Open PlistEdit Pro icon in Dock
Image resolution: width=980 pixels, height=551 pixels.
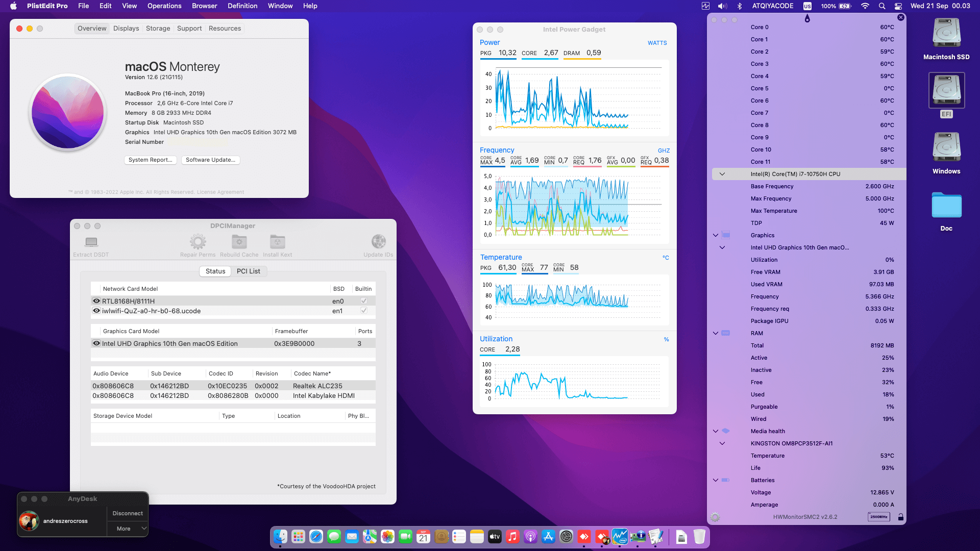coord(655,537)
